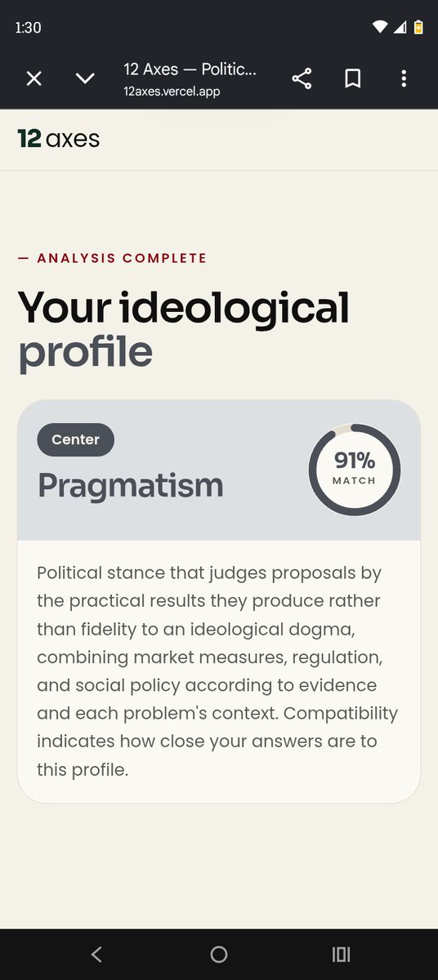Open the three-dot browser menu
Viewport: 438px width, 980px height.
404,78
